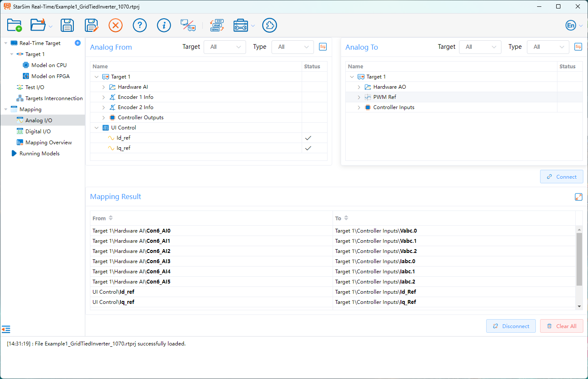This screenshot has height=379, width=588.
Task: Open Targets Interconnection
Action: click(54, 98)
